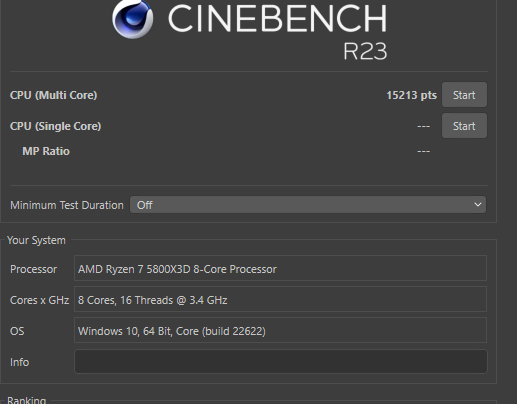The image size is (517, 404).
Task: Click the R23 version label
Action: (x=365, y=51)
